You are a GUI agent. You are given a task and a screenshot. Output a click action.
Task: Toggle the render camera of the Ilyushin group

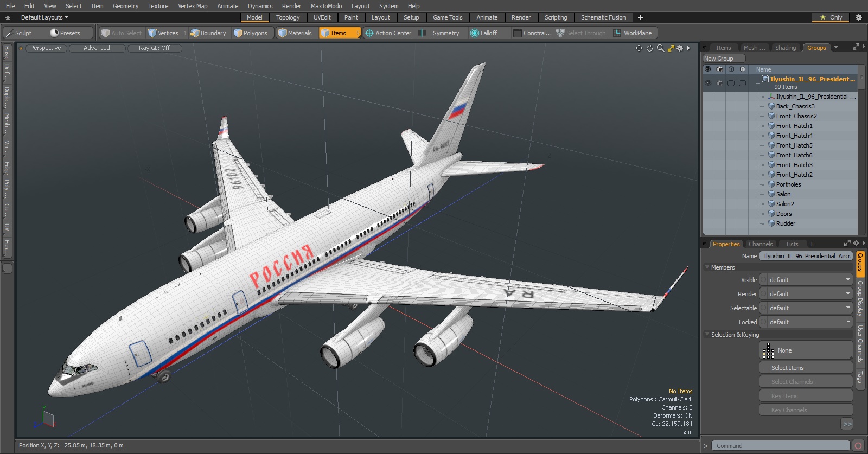point(720,83)
